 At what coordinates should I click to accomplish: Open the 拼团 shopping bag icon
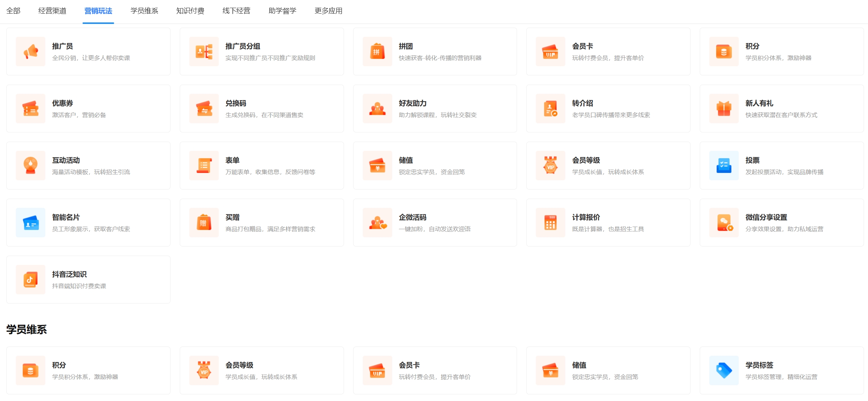(377, 52)
